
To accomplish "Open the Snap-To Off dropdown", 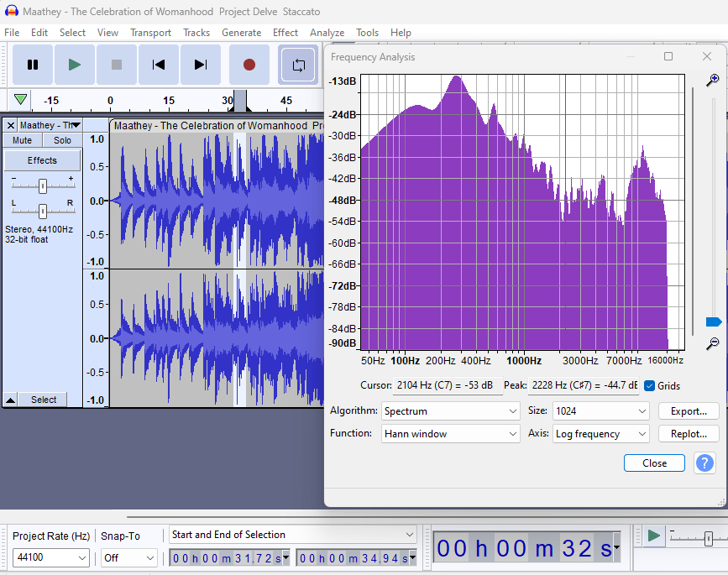I will (129, 557).
